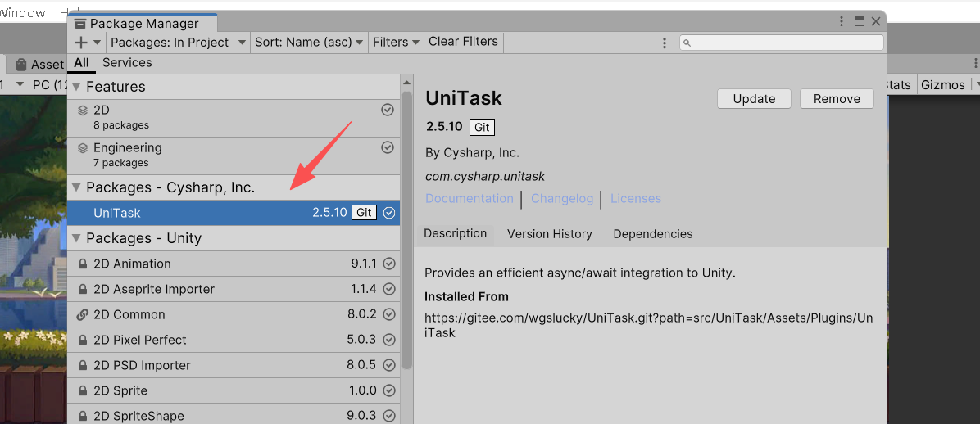This screenshot has height=424, width=980.
Task: Click the installed checkmark on the UniTask row
Action: tap(389, 213)
